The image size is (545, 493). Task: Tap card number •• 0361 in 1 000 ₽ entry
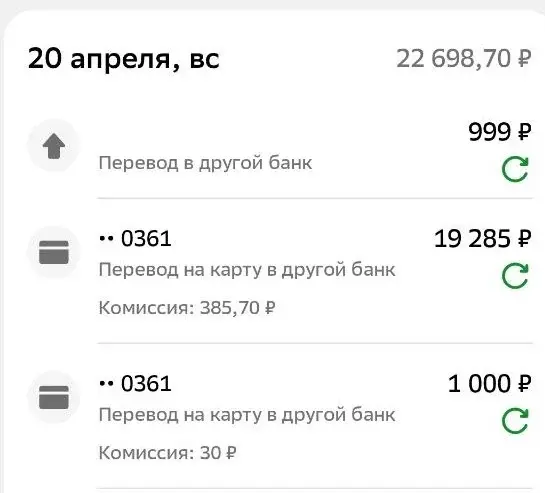point(135,383)
